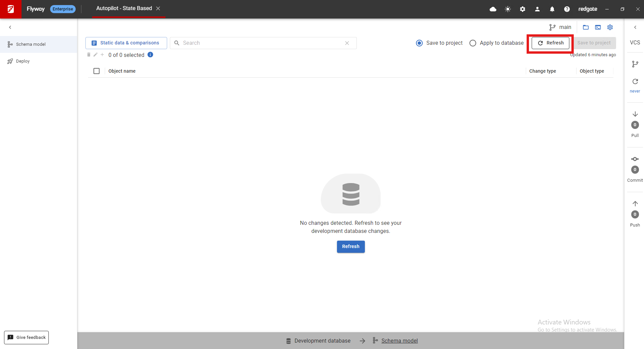Open the main branch selector
This screenshot has height=349, width=644.
click(x=560, y=27)
